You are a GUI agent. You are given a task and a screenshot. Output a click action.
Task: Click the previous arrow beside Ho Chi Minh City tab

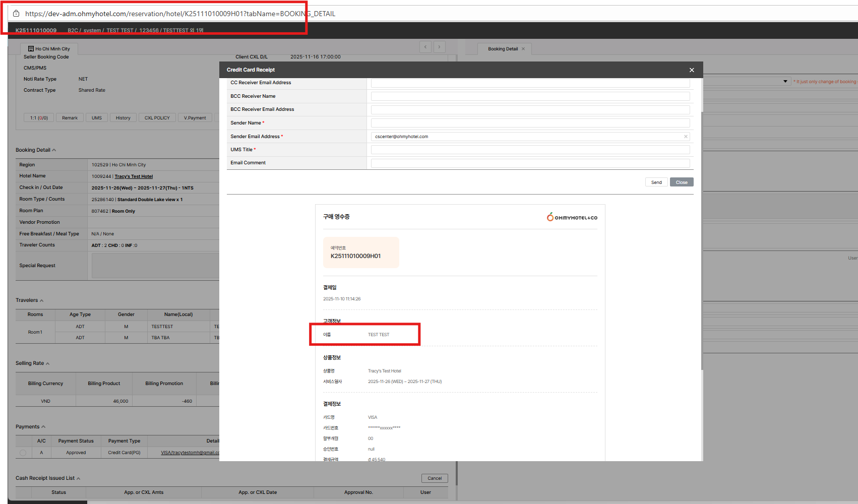(425, 47)
